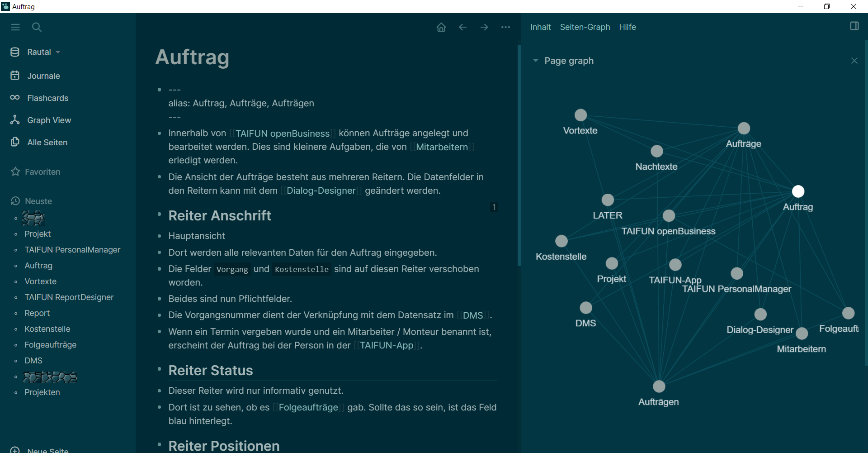The width and height of the screenshot is (868, 453).
Task: Navigate forward with the right arrow
Action: [484, 27]
